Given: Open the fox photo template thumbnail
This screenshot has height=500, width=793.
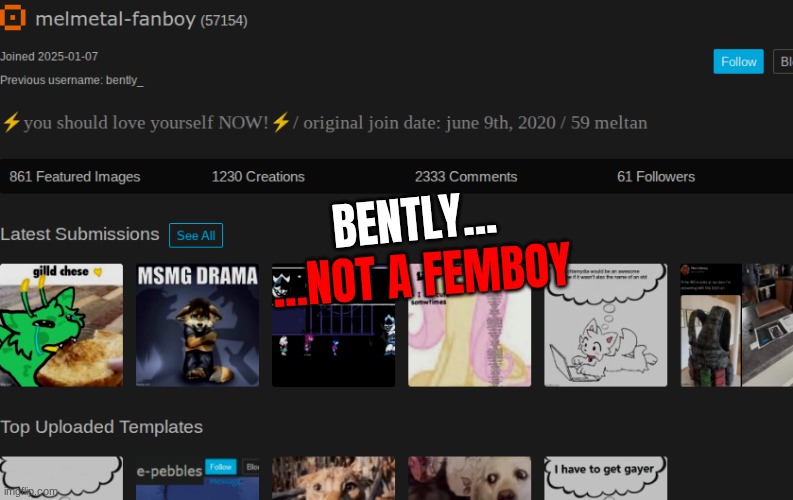Looking at the screenshot, I should click(333, 478).
